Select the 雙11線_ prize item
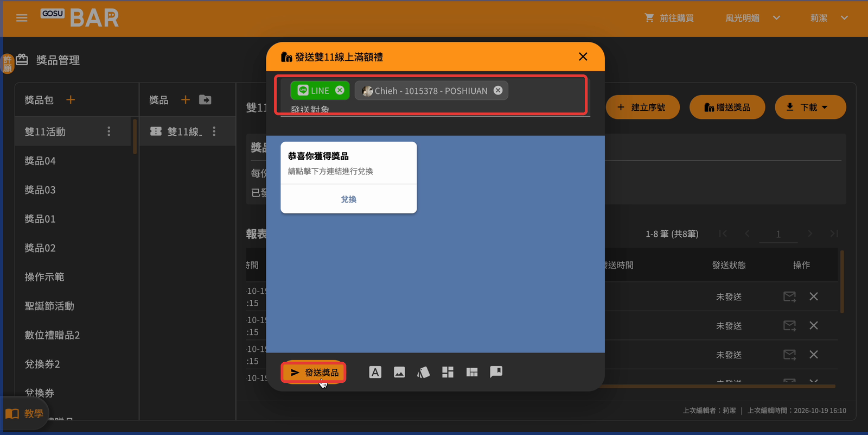The width and height of the screenshot is (868, 435). tap(187, 131)
